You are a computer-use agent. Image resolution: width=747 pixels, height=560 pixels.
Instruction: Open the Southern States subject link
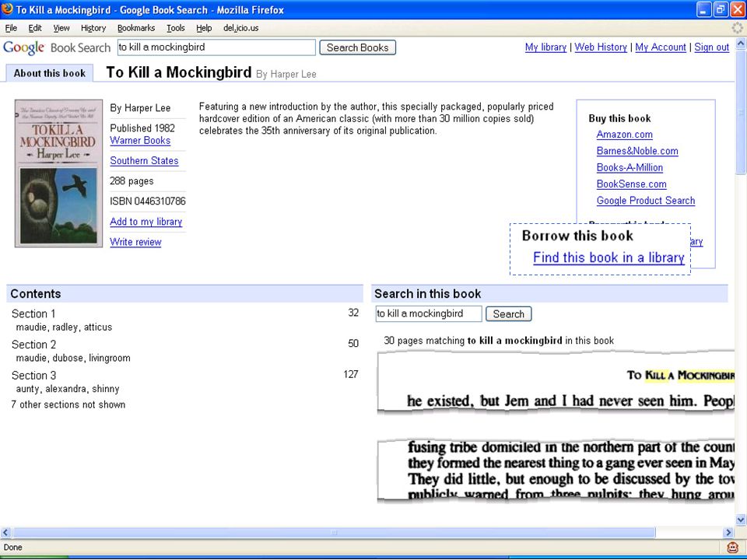(x=144, y=161)
